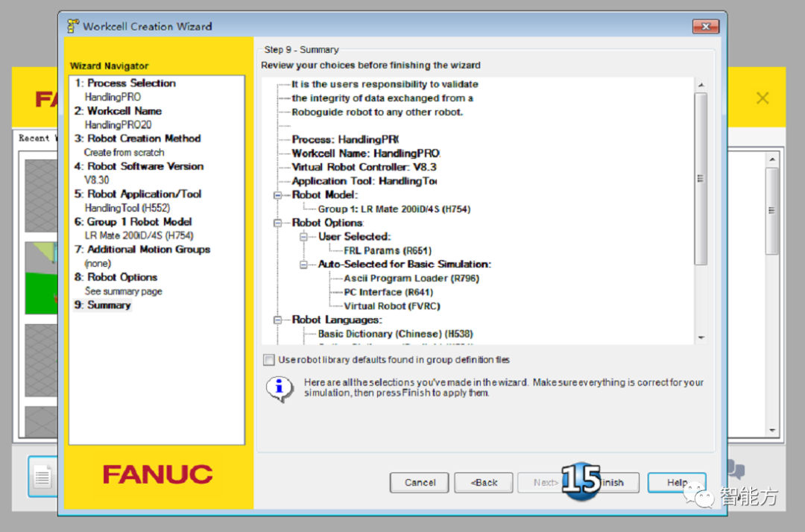Go to step 7: Additional Motion Groups
Viewport: 805px width, 532px height.
[142, 250]
